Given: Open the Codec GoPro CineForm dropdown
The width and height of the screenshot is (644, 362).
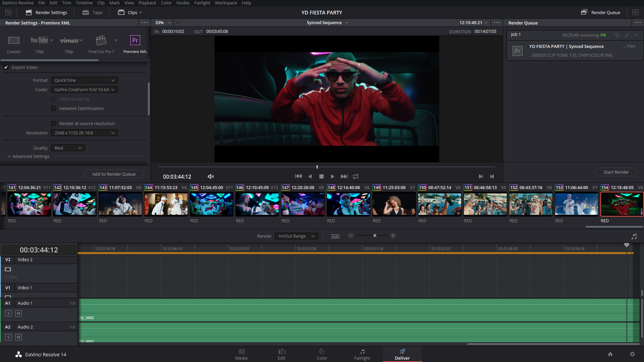Looking at the screenshot, I should point(85,90).
